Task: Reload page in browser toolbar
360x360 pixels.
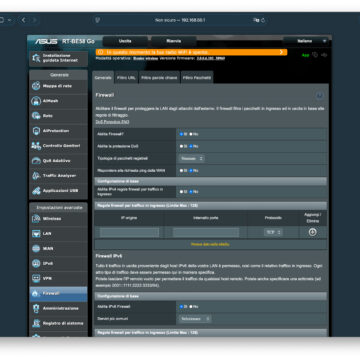Action: pyautogui.click(x=263, y=20)
